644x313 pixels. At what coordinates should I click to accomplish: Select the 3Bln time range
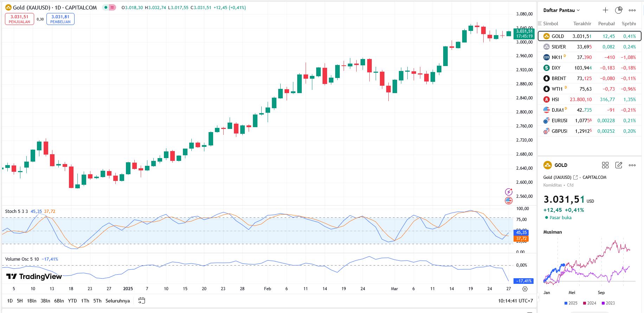pyautogui.click(x=45, y=301)
